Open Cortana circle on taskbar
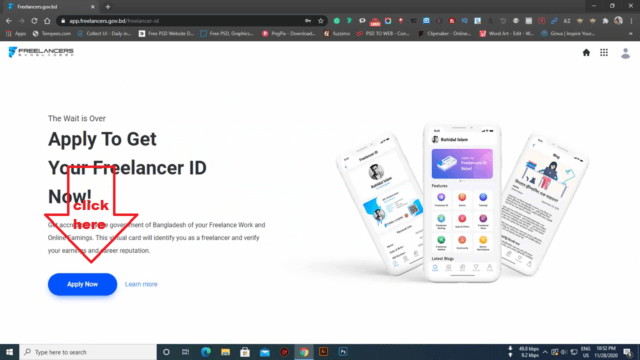 pos(166,352)
